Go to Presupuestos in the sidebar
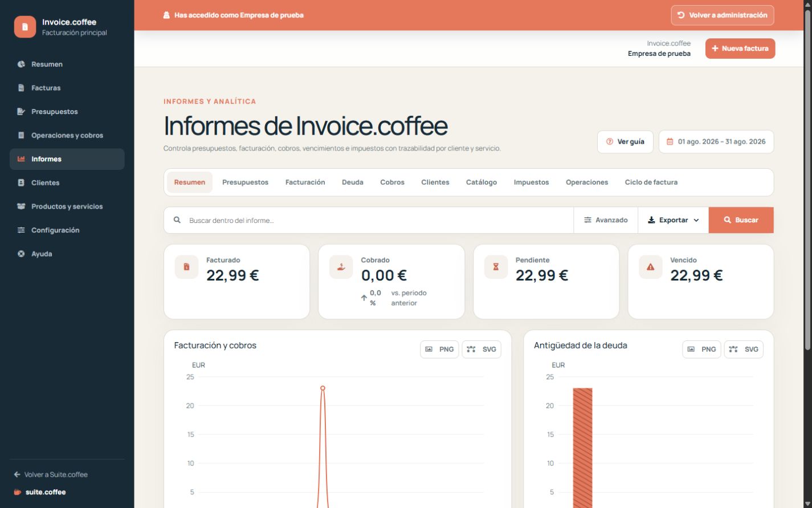The height and width of the screenshot is (508, 812). coord(67,112)
